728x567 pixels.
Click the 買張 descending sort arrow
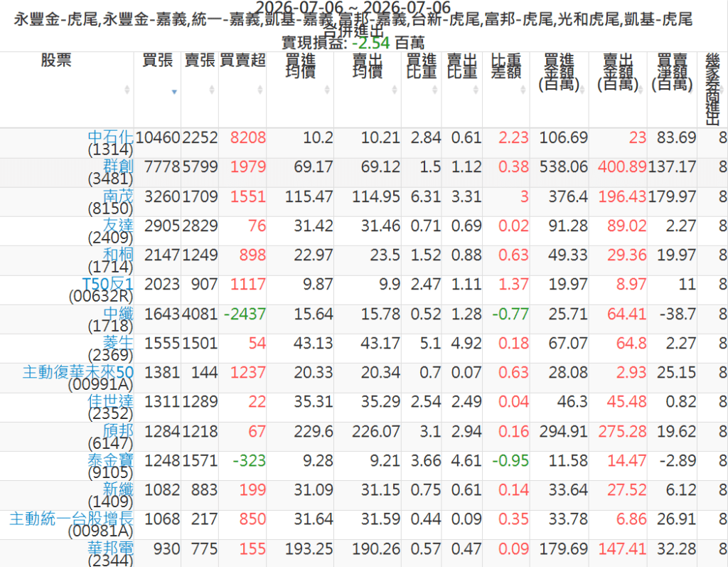[x=174, y=92]
